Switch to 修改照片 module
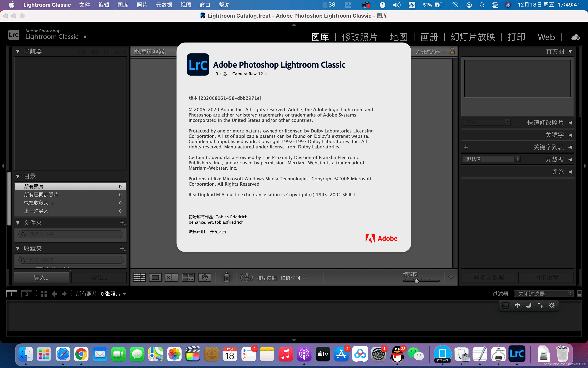Viewport: 588px width, 368px height. click(359, 37)
